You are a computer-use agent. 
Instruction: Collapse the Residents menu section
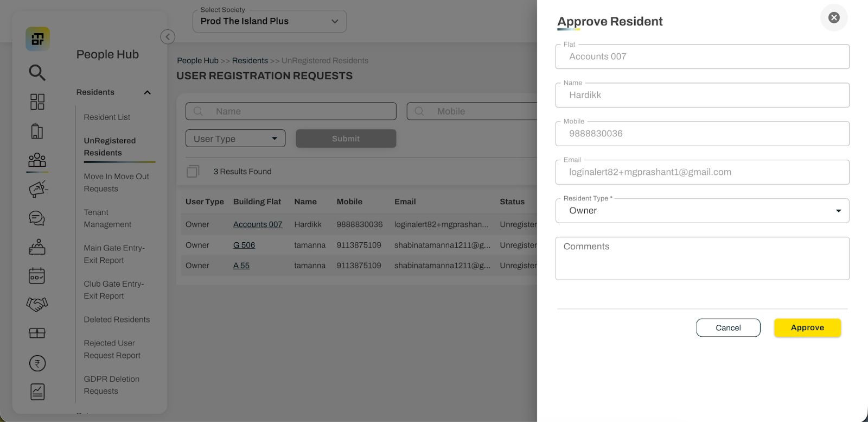pyautogui.click(x=147, y=92)
